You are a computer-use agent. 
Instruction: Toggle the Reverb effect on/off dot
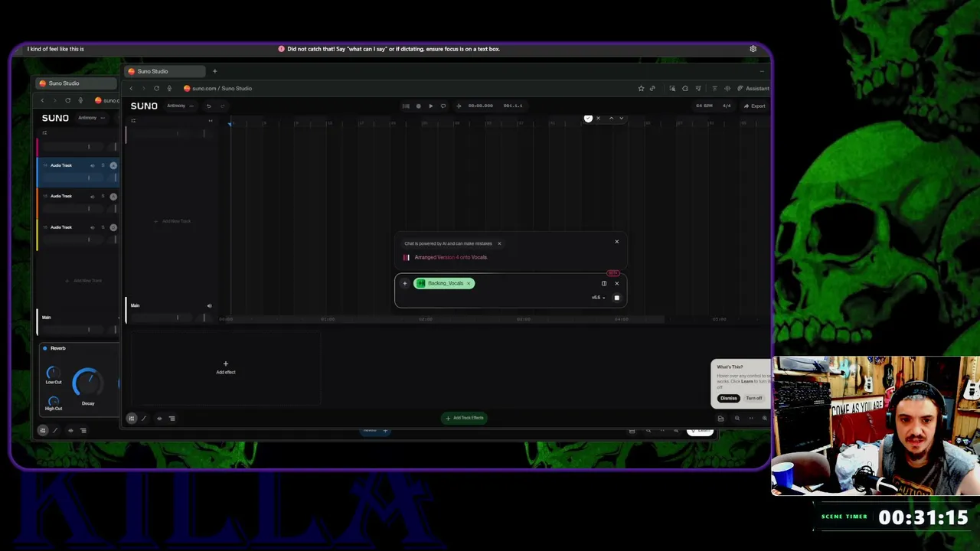tap(45, 348)
